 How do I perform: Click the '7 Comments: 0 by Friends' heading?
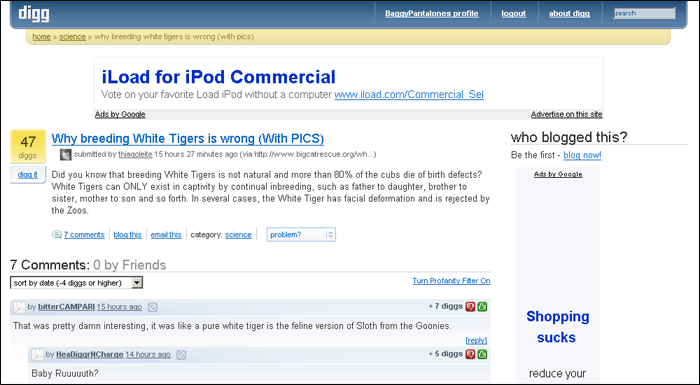88,265
